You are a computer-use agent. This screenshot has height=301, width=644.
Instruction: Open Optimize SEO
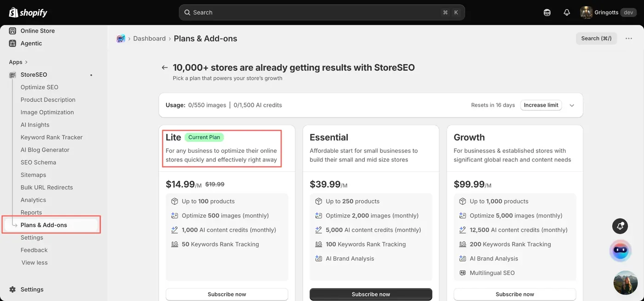pos(40,87)
